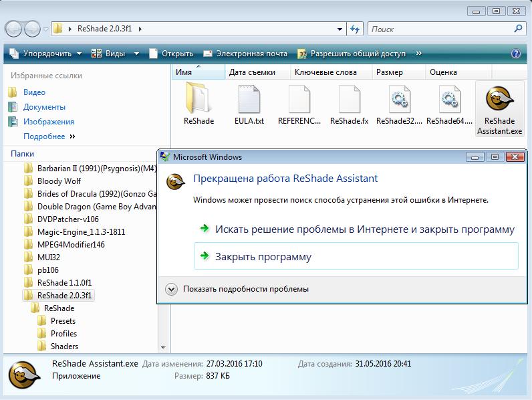
Task: Select ReShade32 DLL file icon
Action: (400, 99)
